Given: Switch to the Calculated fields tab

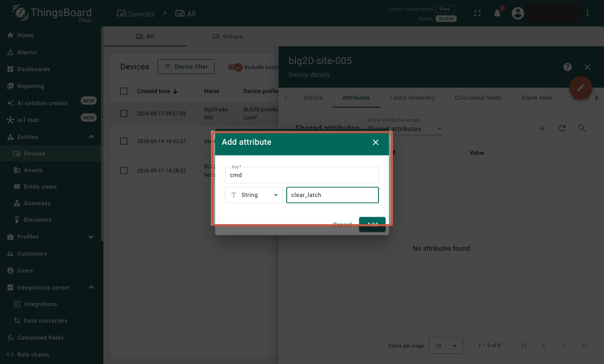Looking at the screenshot, I should (x=478, y=98).
